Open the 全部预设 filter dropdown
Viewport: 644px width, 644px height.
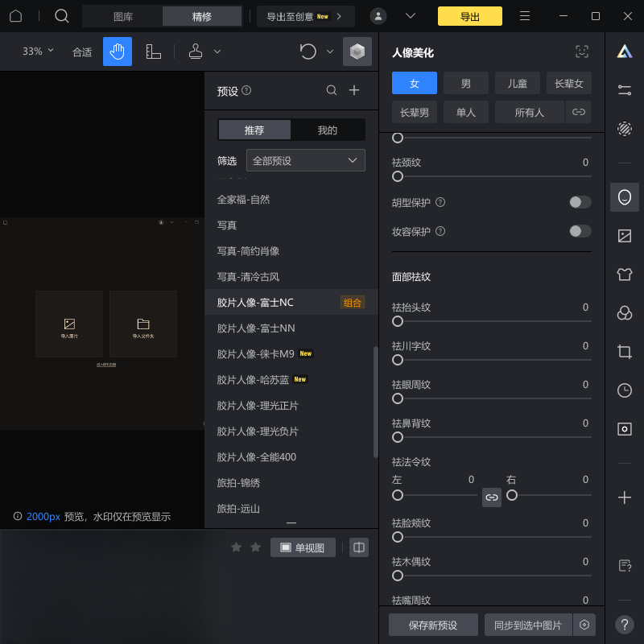(x=306, y=160)
